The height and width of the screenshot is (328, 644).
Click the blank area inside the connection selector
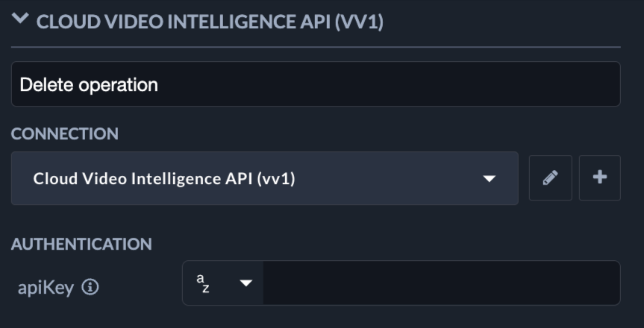388,178
